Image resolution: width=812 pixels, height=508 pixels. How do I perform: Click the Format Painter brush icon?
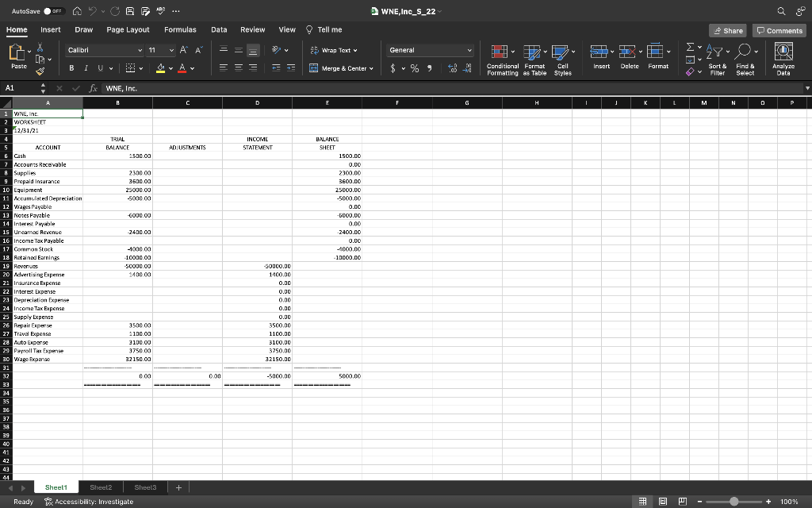pyautogui.click(x=40, y=71)
